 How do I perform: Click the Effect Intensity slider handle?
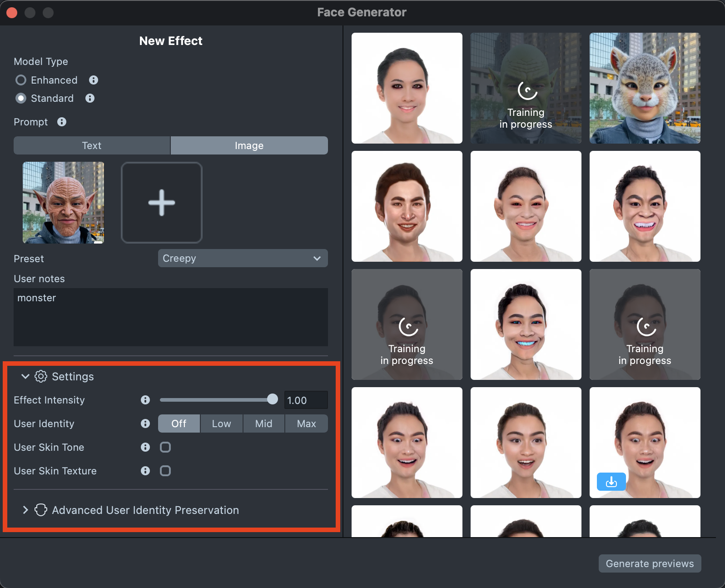(x=273, y=399)
